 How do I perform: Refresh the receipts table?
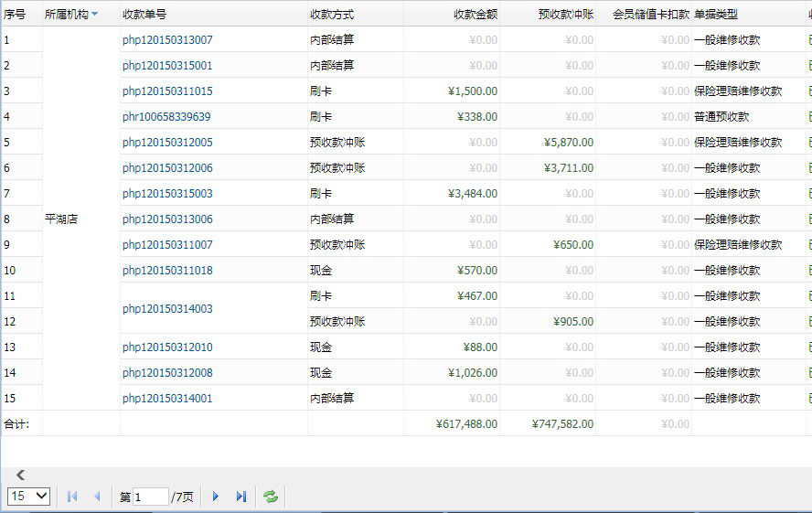click(271, 497)
